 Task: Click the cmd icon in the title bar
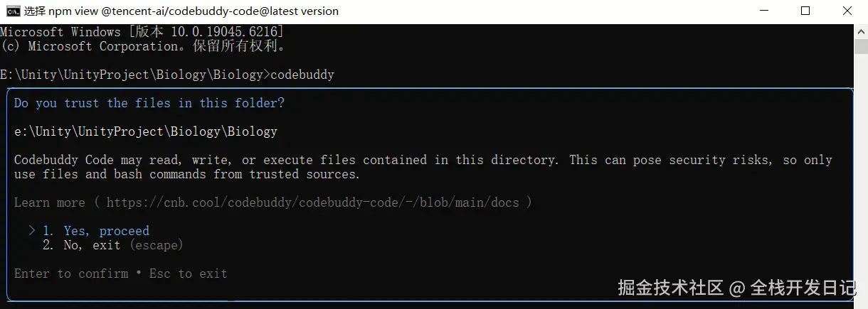[13, 11]
